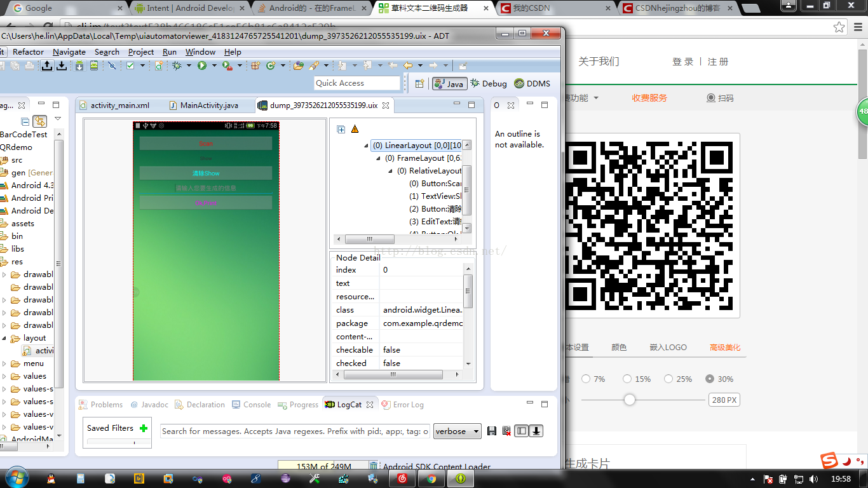The image size is (868, 488).
Task: Click the Android SDK Manager toolbar icon
Action: pos(79,65)
